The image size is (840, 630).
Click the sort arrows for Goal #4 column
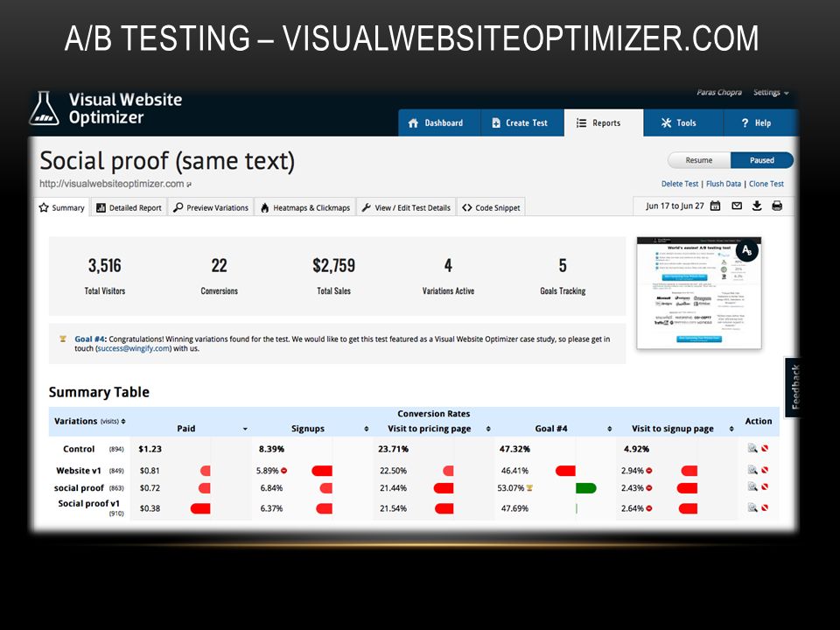(x=610, y=429)
